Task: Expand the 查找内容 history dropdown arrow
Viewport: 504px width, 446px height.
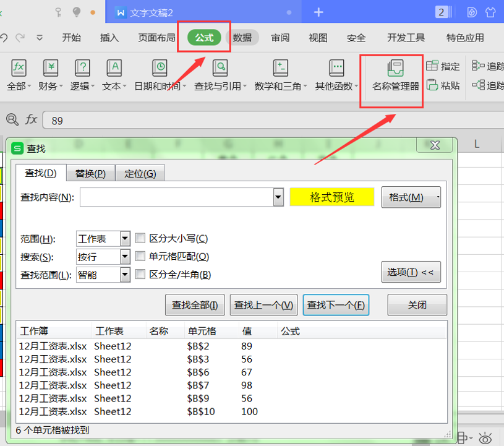Action: point(278,197)
